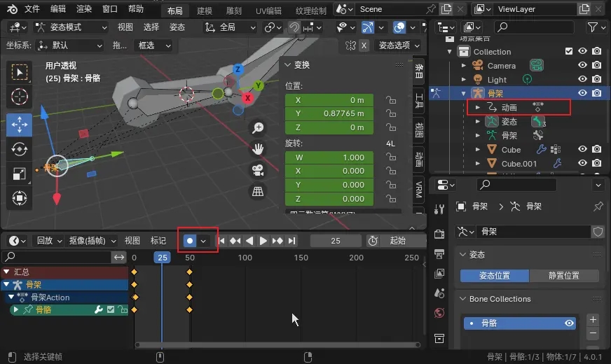Image resolution: width=611 pixels, height=364 pixels.
Task: Click the zoom magnifier in the viewport
Action: 258,127
